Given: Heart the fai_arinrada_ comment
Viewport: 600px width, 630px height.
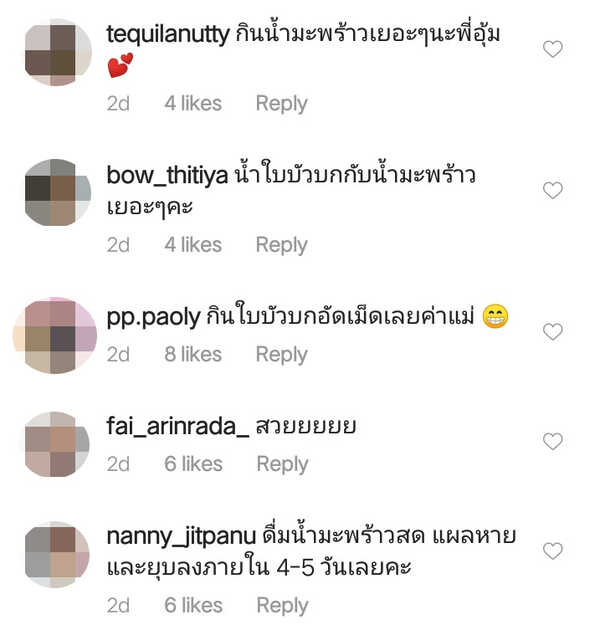Looking at the screenshot, I should point(553,441).
